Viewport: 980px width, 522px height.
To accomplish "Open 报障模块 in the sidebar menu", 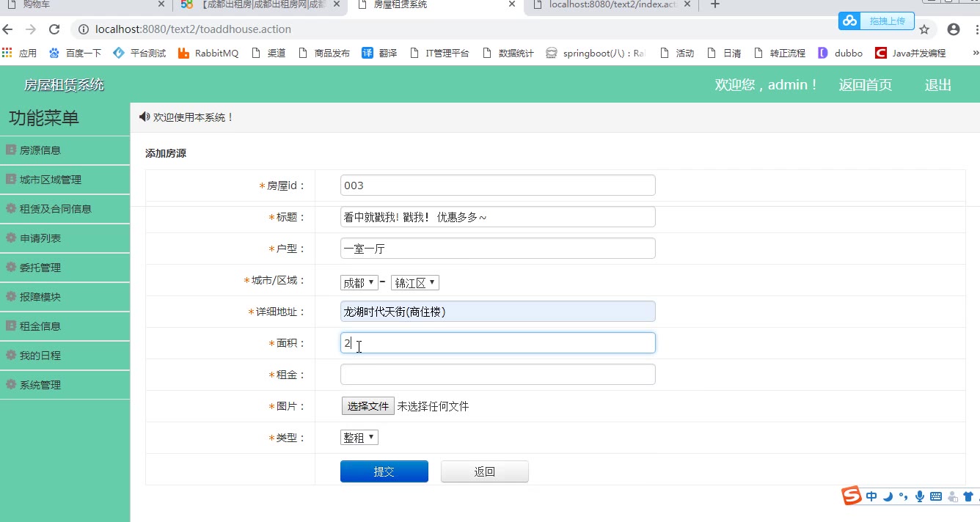I will pyautogui.click(x=65, y=297).
